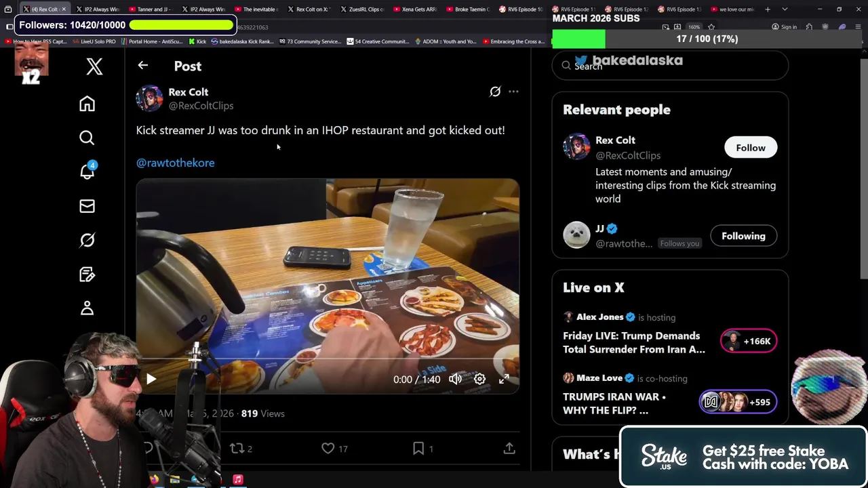
Task: Share the post via share icon
Action: pos(509,448)
